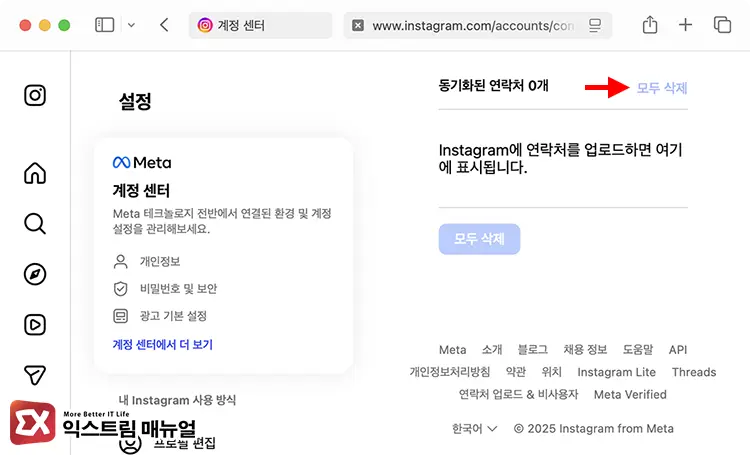Open the 위치 footer link
The width and height of the screenshot is (750, 455).
click(x=551, y=372)
